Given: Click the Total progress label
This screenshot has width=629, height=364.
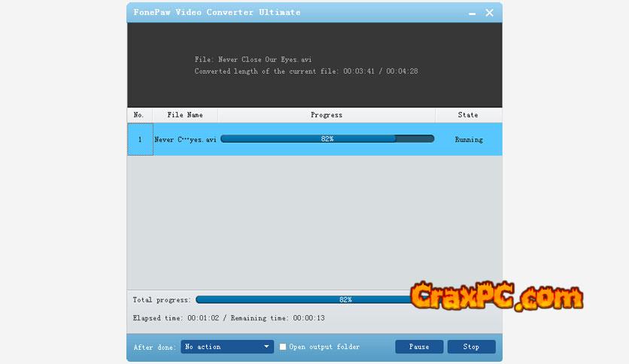Looking at the screenshot, I should coord(162,300).
